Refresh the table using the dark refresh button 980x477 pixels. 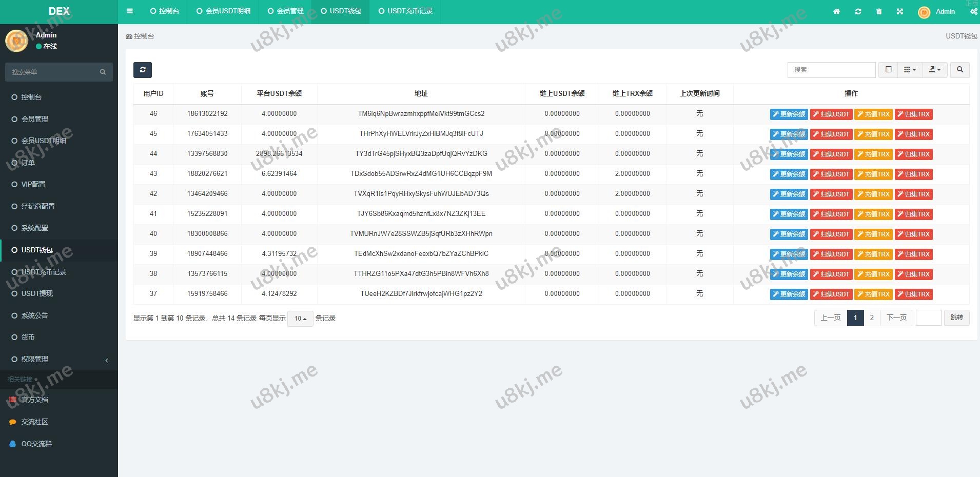143,70
